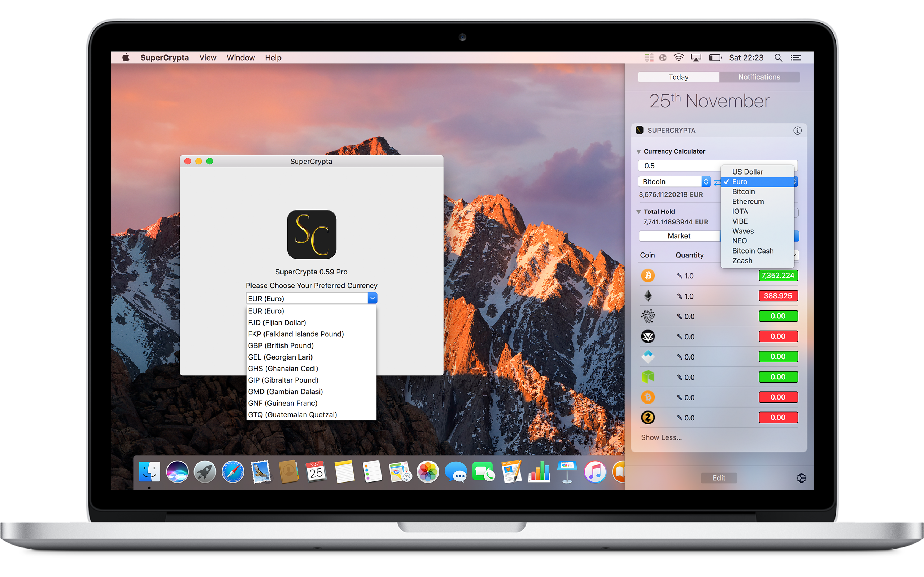Image resolution: width=924 pixels, height=577 pixels.
Task: Click preferred currency combo box arrow
Action: (372, 298)
